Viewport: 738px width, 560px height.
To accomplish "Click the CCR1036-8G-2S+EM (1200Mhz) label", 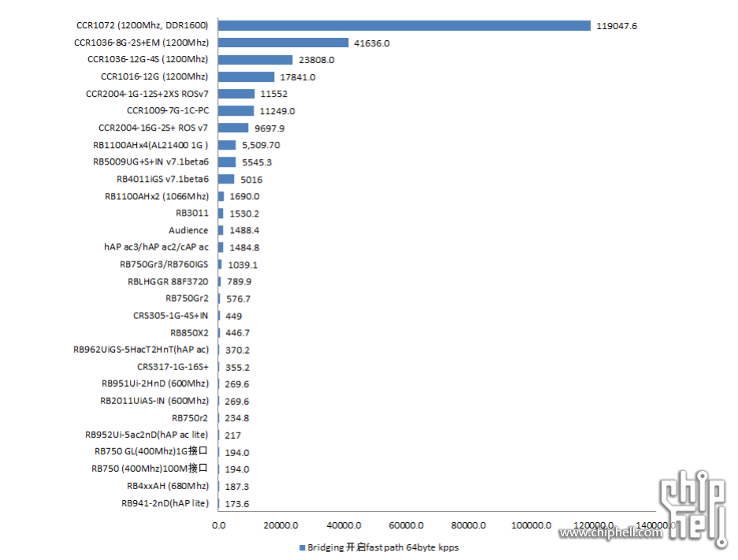I will coord(141,43).
